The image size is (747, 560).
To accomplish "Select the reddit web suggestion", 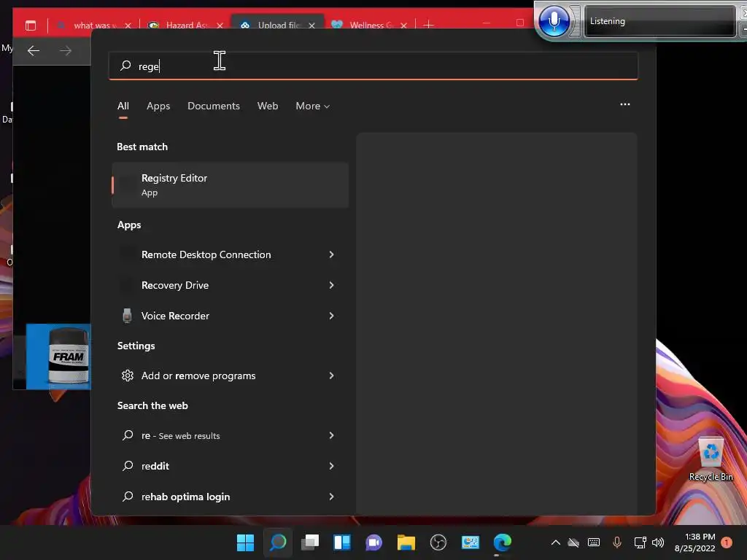I will click(x=155, y=466).
